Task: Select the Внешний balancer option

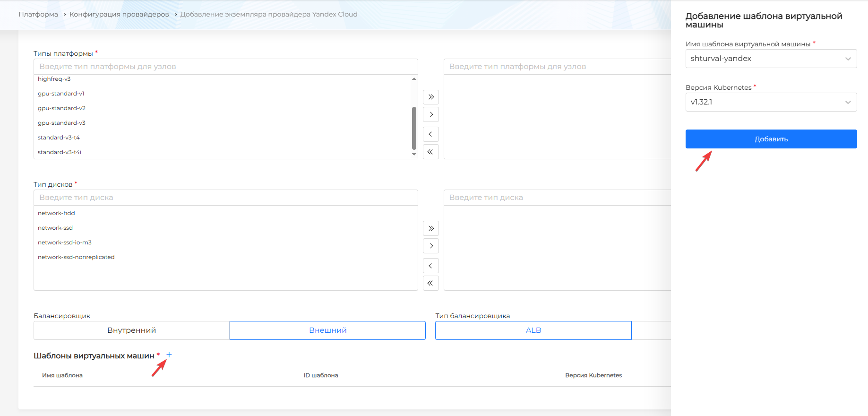Action: [327, 330]
